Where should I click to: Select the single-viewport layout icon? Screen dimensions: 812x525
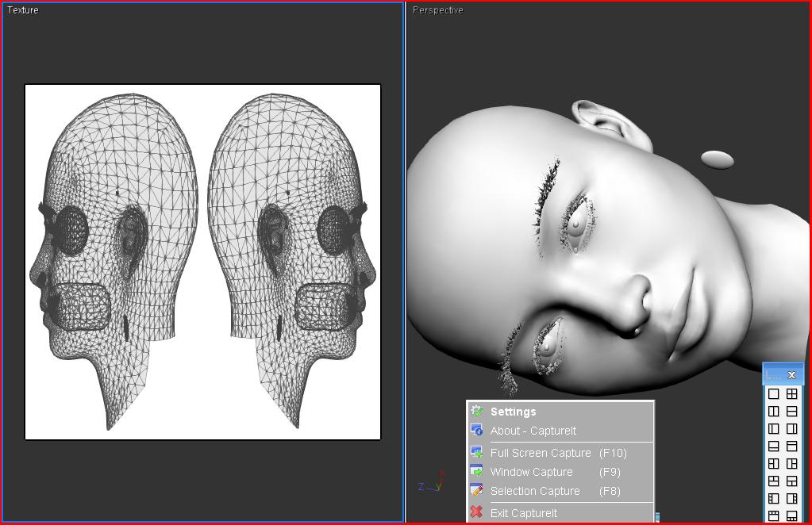(x=773, y=393)
